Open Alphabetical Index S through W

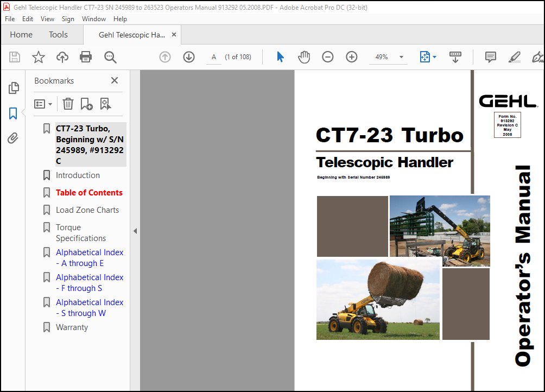point(90,308)
